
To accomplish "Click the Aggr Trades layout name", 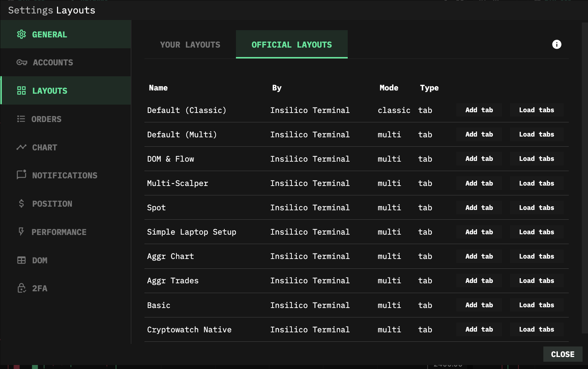I will pyautogui.click(x=173, y=281).
